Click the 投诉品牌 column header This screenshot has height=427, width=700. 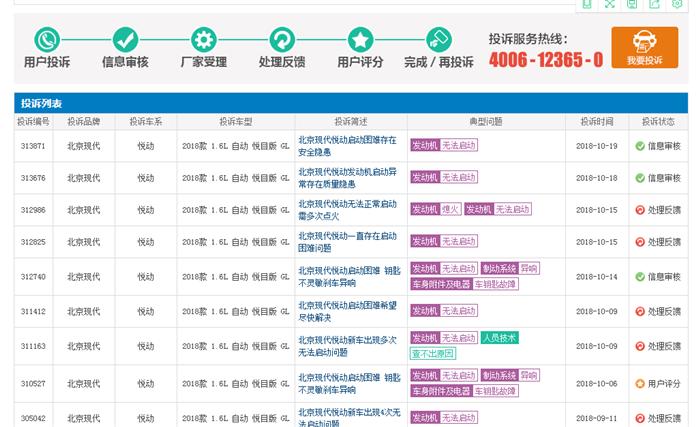[84, 121]
